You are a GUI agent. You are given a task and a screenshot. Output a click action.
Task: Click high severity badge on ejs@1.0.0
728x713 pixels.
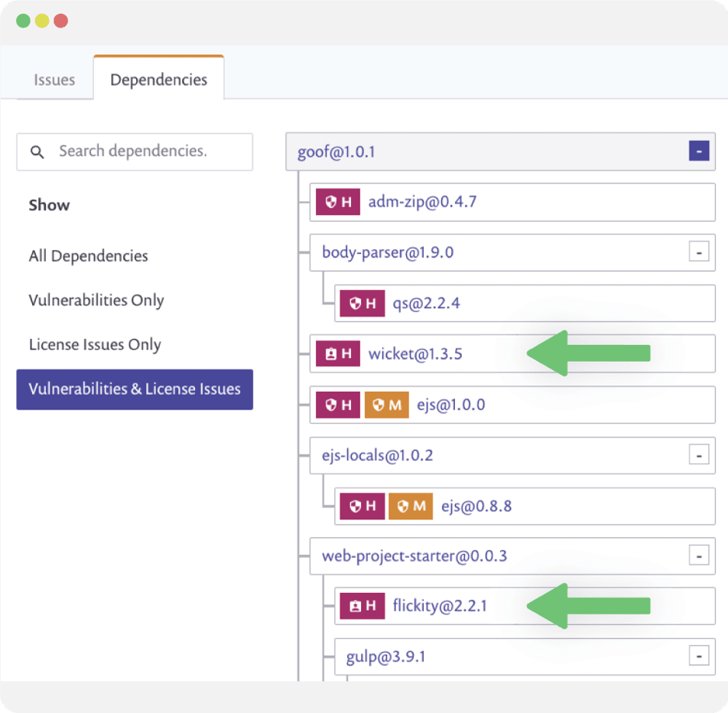pos(337,405)
